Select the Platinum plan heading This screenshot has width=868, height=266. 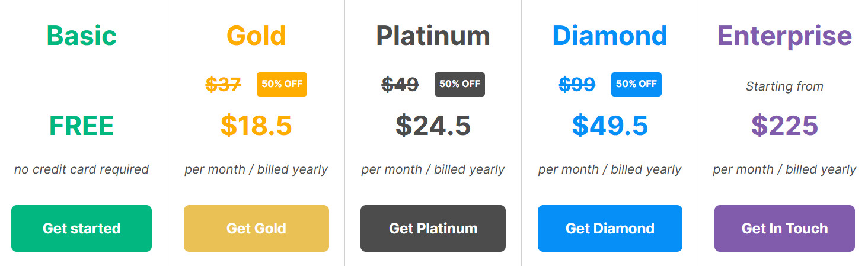click(x=433, y=36)
